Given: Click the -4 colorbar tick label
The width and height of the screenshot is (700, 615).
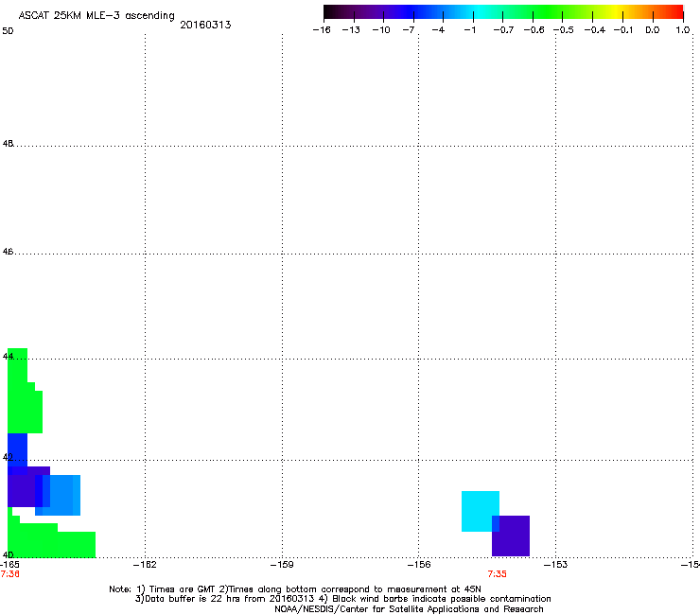Looking at the screenshot, I should [x=438, y=30].
